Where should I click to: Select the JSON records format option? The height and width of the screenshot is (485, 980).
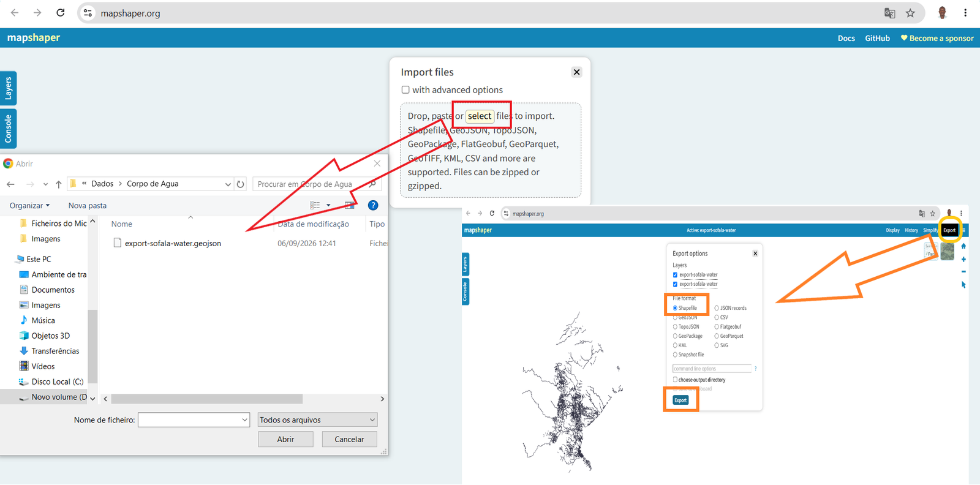click(x=717, y=308)
